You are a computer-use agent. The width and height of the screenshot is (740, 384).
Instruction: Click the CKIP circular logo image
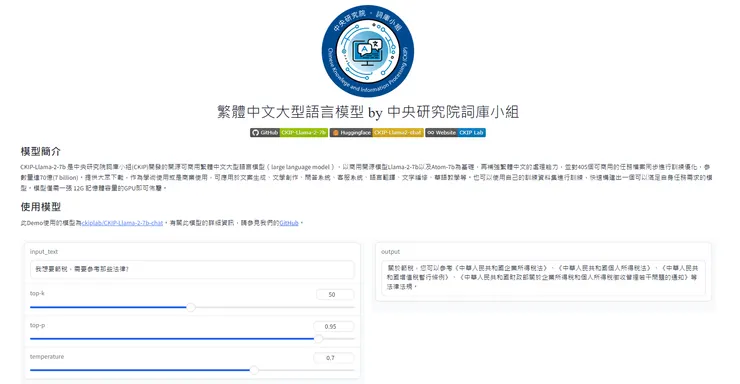[368, 51]
